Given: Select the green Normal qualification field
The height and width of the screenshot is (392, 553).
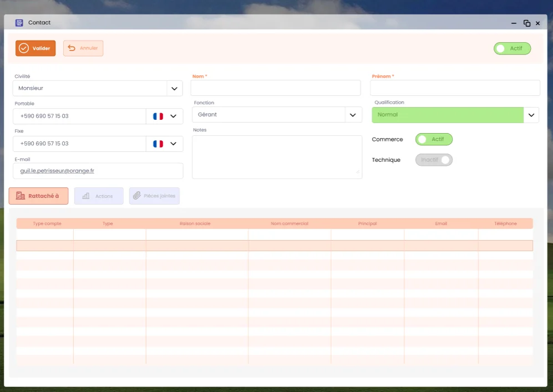Looking at the screenshot, I should coord(447,115).
